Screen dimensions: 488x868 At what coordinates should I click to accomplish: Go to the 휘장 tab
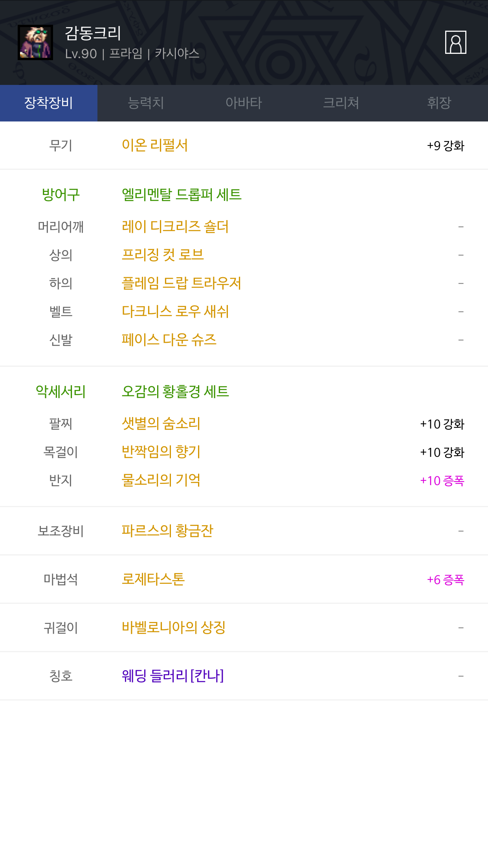(439, 103)
